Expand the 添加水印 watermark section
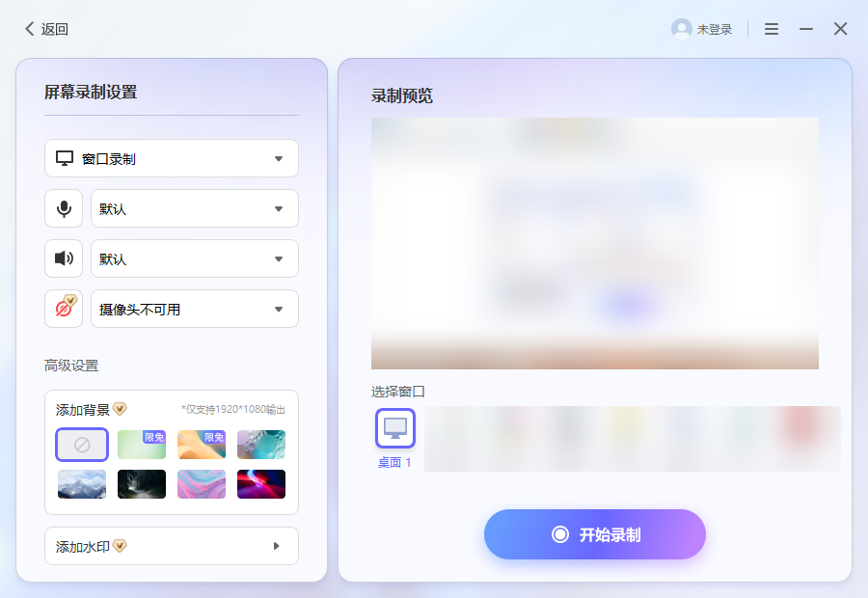868x598 pixels. (x=171, y=546)
